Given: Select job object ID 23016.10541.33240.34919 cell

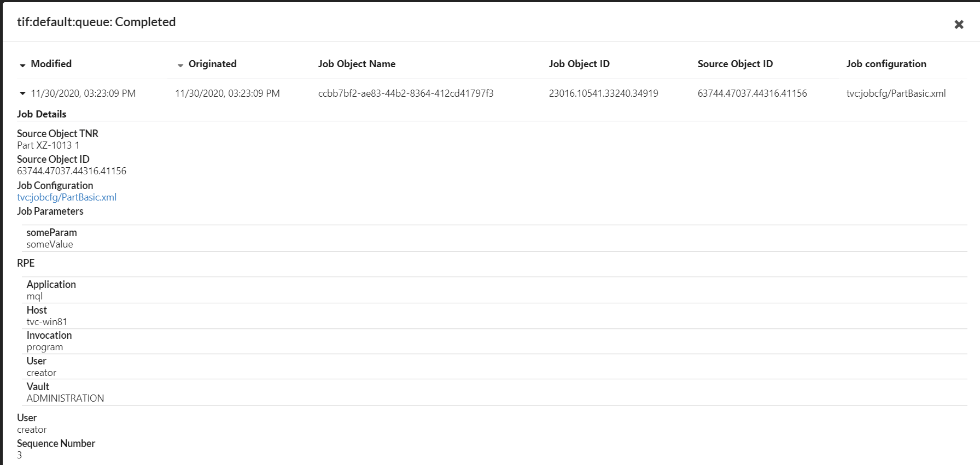Looking at the screenshot, I should [603, 93].
